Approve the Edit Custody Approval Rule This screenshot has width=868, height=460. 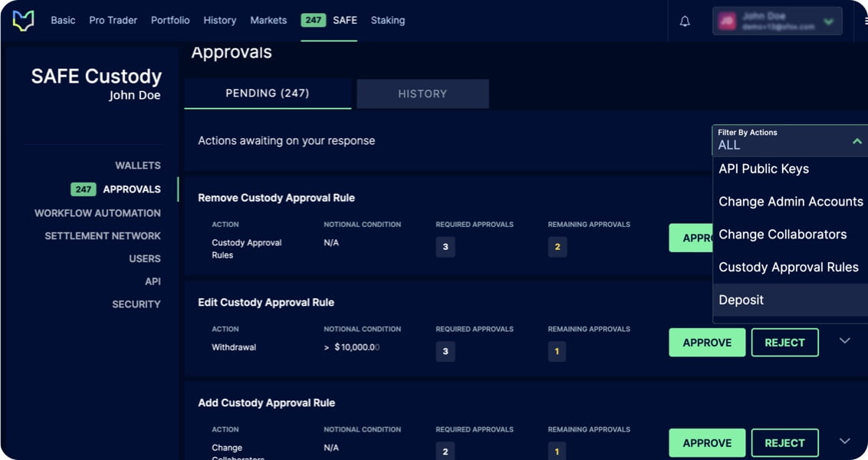[706, 343]
